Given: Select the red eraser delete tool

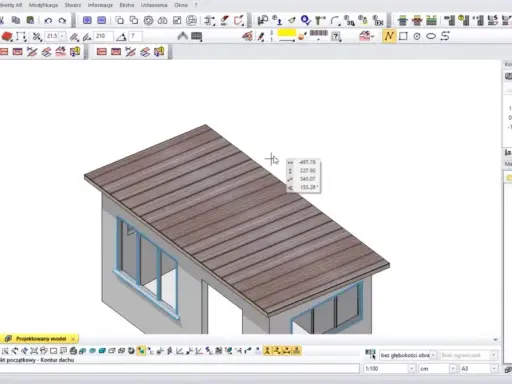Looking at the screenshot, I should (x=225, y=20).
